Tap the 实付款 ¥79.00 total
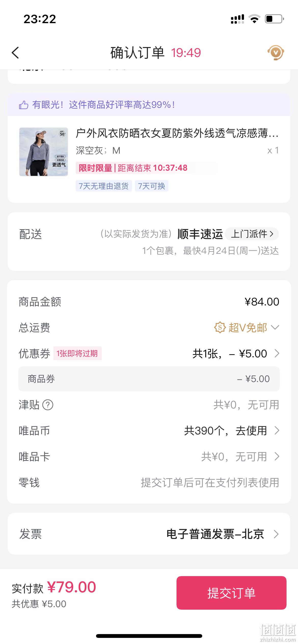298x644 pixels. tap(54, 588)
